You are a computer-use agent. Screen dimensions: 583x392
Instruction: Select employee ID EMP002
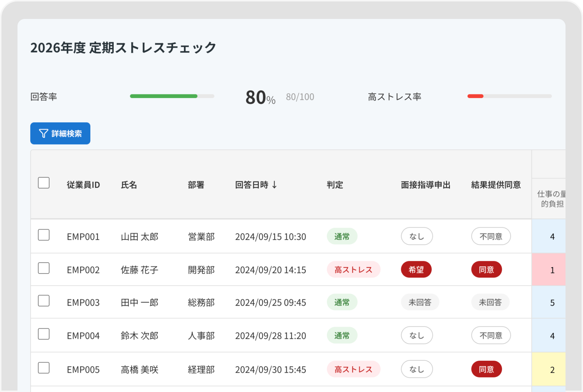point(83,270)
